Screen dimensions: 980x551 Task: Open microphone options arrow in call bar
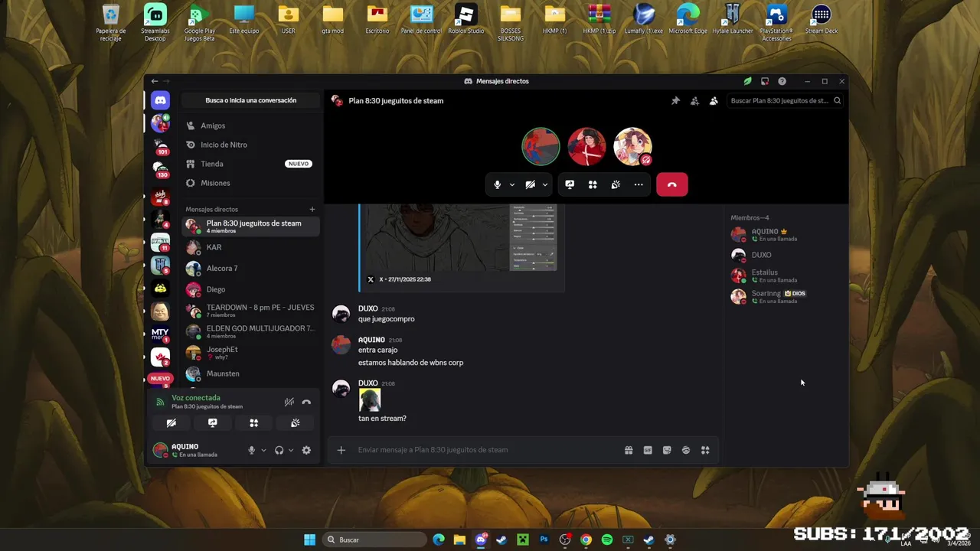coord(511,184)
